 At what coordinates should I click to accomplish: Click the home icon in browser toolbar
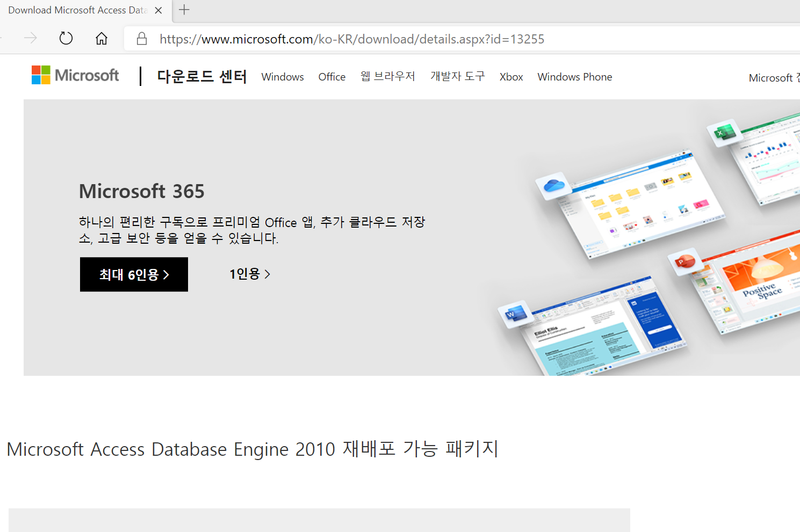(102, 39)
